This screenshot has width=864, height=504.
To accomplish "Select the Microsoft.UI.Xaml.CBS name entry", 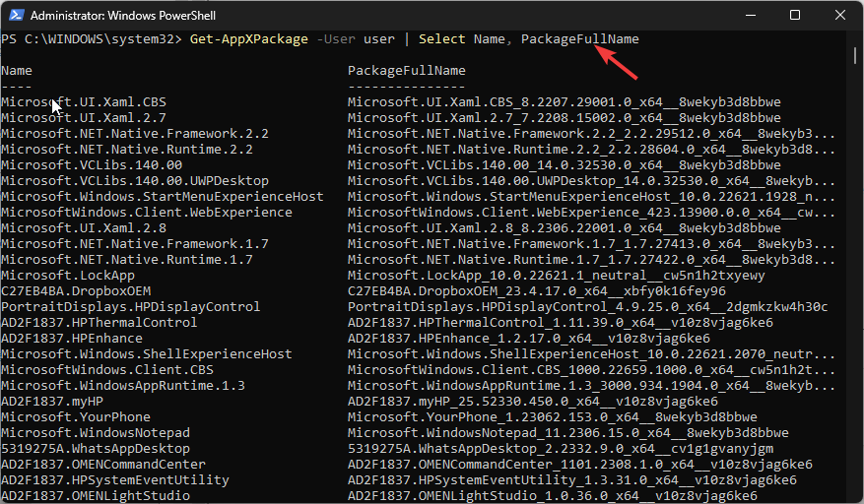I will (84, 102).
